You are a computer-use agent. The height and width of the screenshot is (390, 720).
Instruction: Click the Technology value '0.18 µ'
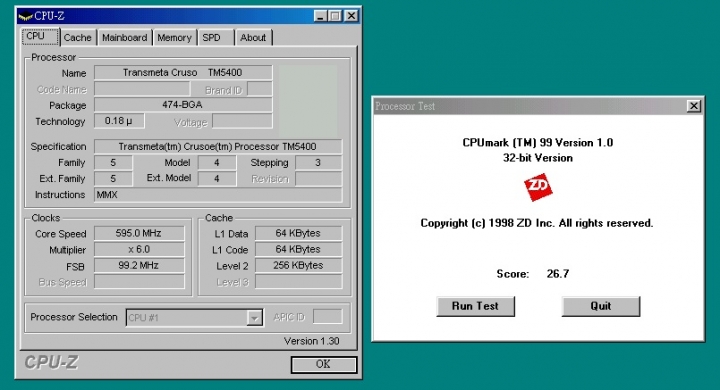tap(119, 121)
